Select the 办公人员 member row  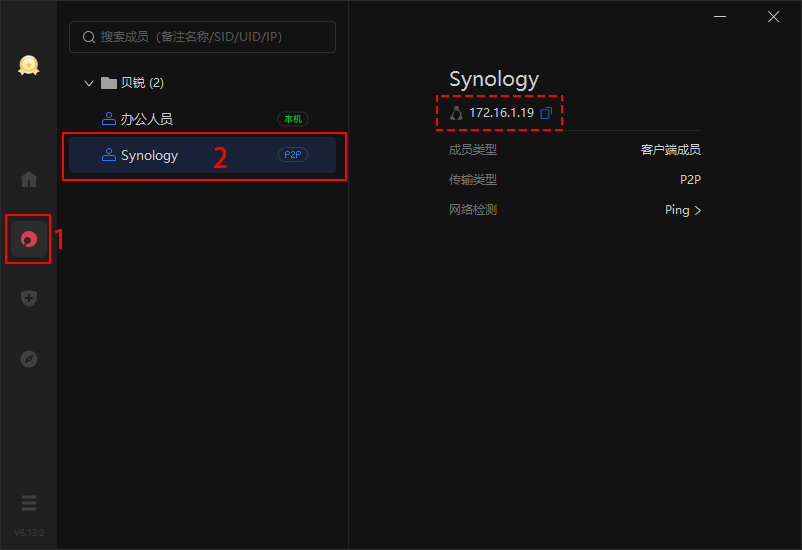tap(203, 119)
